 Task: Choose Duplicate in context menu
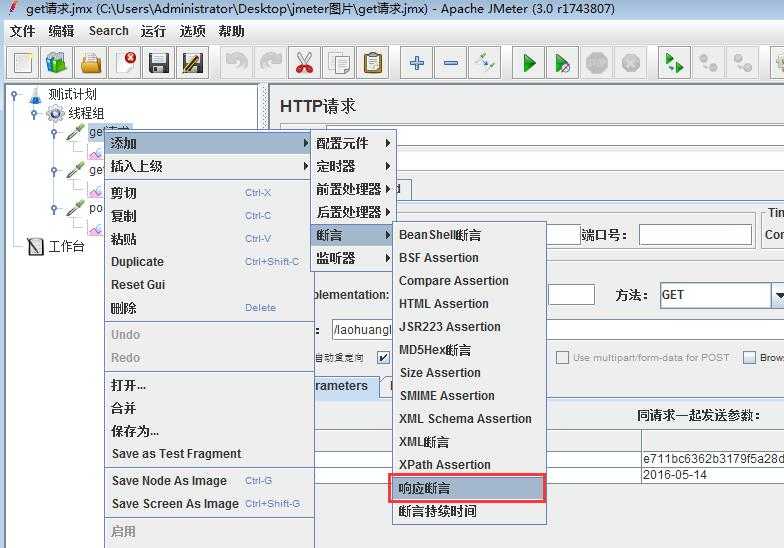coord(208,262)
